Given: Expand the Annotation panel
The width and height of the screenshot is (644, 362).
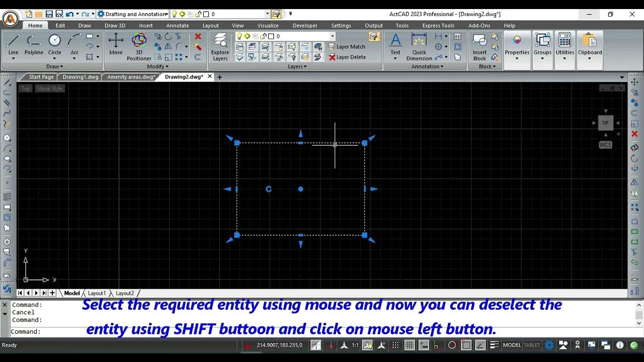Looking at the screenshot, I should click(427, 66).
